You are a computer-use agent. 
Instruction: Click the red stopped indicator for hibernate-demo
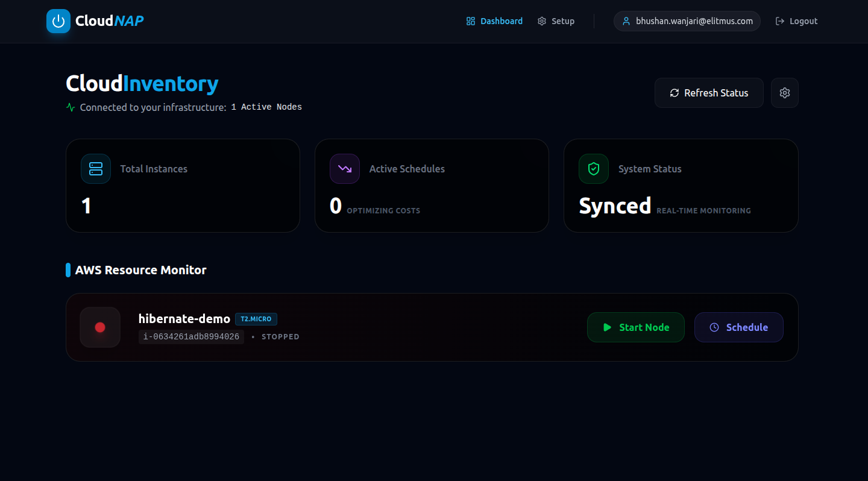100,327
